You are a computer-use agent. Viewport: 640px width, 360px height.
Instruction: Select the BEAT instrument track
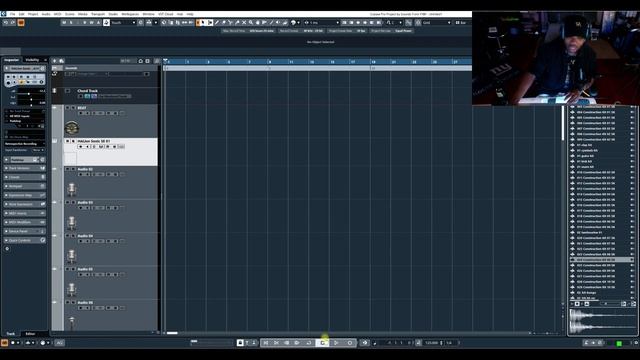coord(82,108)
